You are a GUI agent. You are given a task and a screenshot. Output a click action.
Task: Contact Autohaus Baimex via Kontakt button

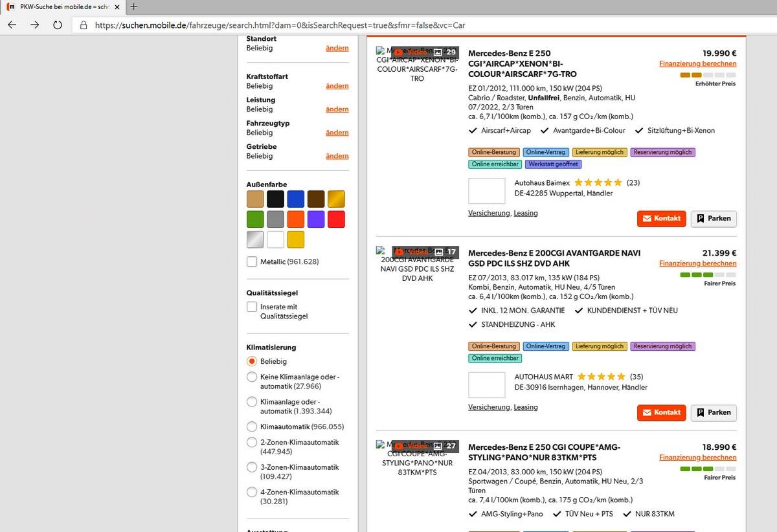pyautogui.click(x=661, y=218)
